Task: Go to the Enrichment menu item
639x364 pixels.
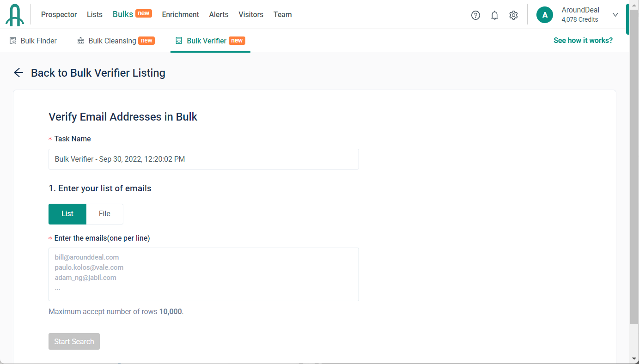Action: tap(180, 15)
